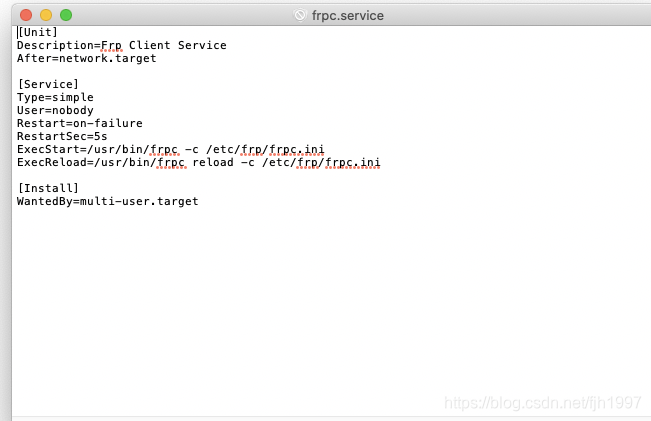Image resolution: width=651 pixels, height=421 pixels.
Task: Place cursor on the [Service] header
Action: point(48,84)
